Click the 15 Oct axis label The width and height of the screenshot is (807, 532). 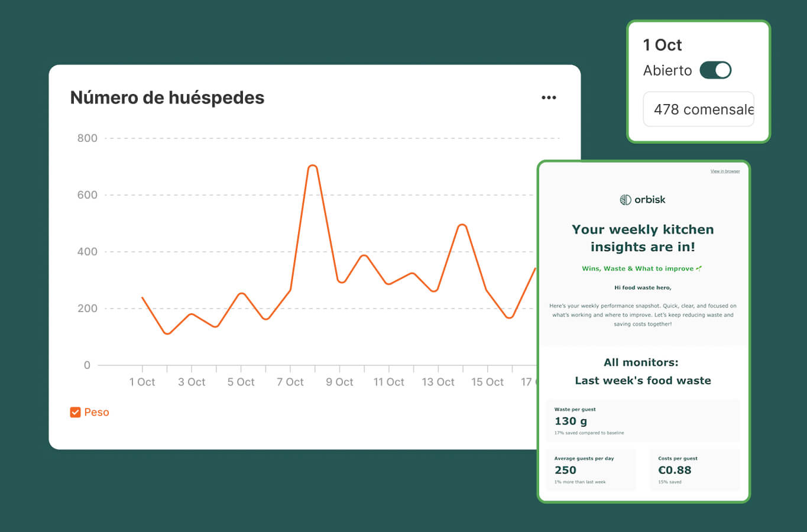487,382
